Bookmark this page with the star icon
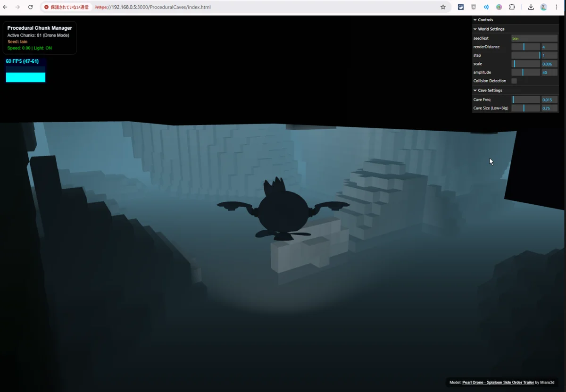This screenshot has height=392, width=566. point(443,7)
